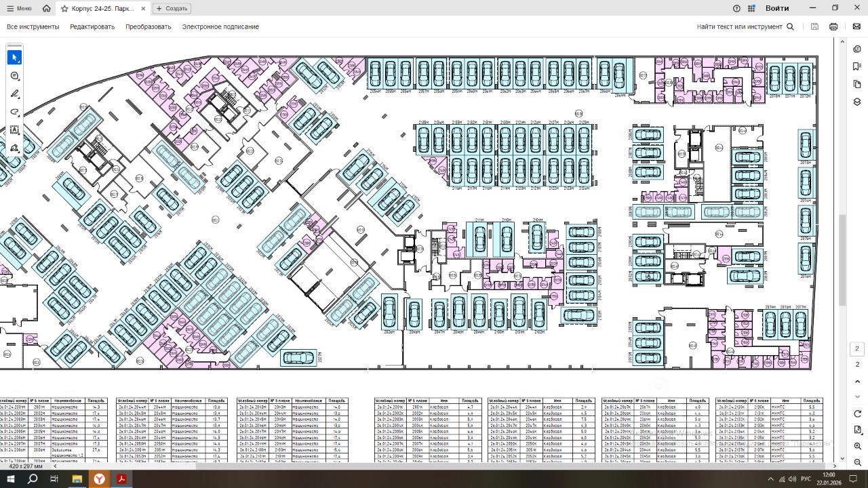The height and width of the screenshot is (488, 868).
Task: Click the Adobe Acrobat taskbar icon
Action: click(122, 479)
